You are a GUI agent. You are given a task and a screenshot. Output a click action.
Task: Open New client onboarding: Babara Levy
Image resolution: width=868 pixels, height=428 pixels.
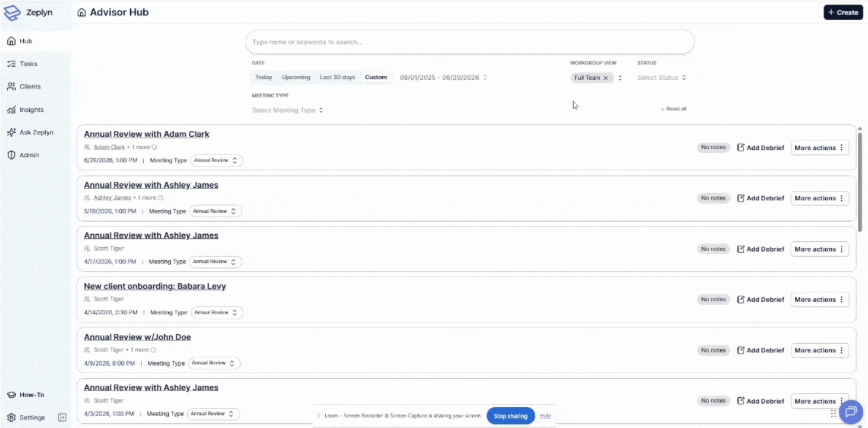pyautogui.click(x=155, y=286)
